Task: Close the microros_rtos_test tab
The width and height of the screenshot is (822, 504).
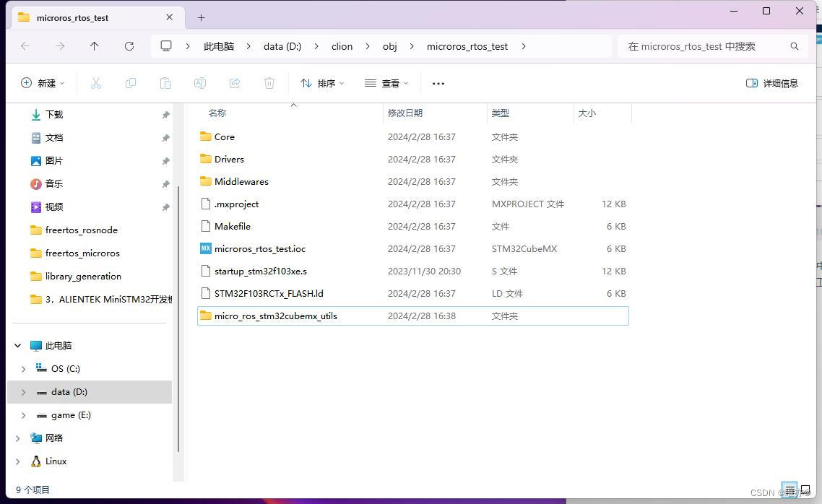Action: click(169, 17)
